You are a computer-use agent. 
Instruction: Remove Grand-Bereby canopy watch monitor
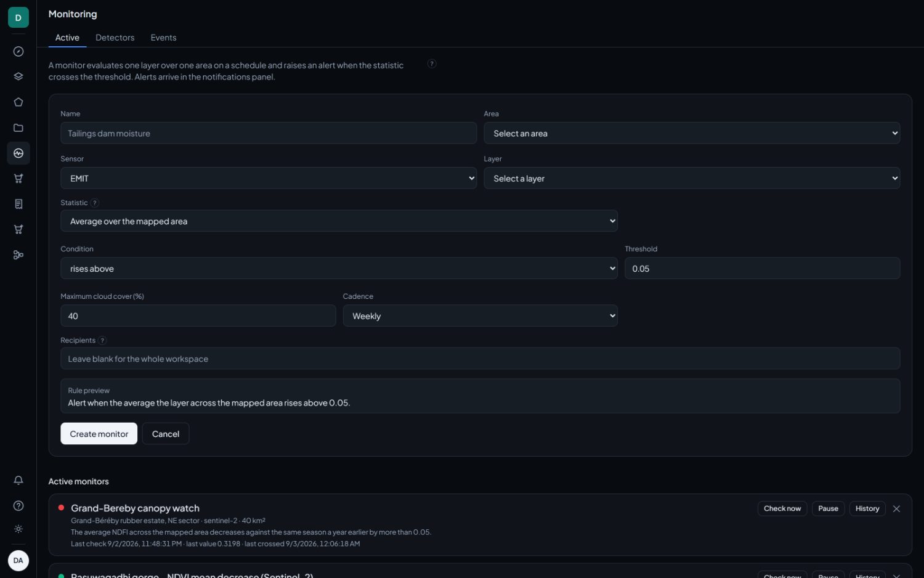coord(896,508)
